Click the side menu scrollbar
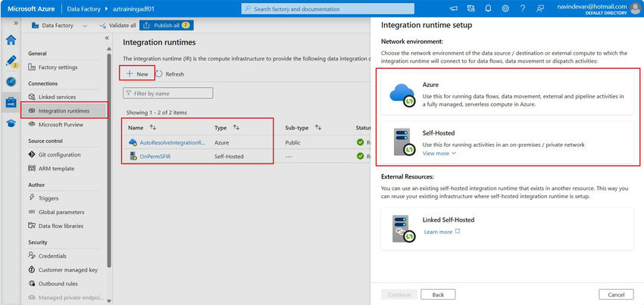Screen dimensions: 644x305 (x=109, y=160)
